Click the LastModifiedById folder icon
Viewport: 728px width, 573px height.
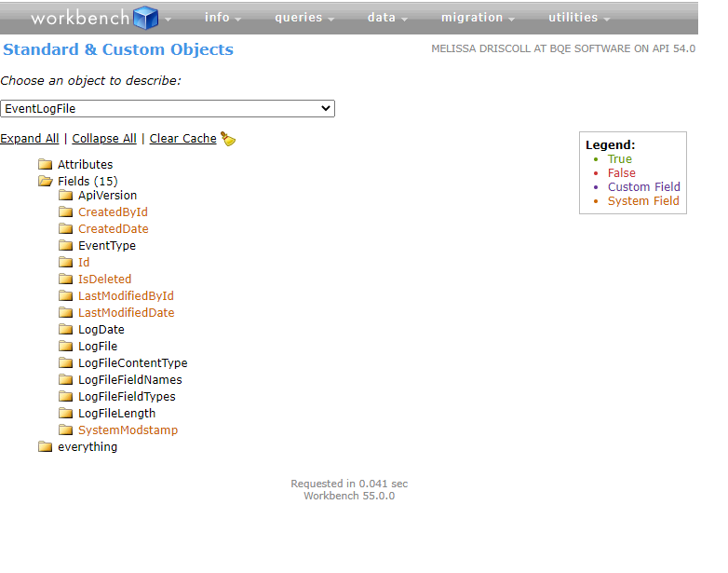coord(65,295)
